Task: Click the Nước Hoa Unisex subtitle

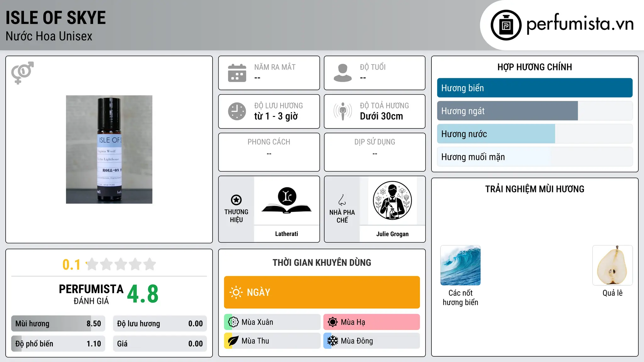Action: click(49, 36)
